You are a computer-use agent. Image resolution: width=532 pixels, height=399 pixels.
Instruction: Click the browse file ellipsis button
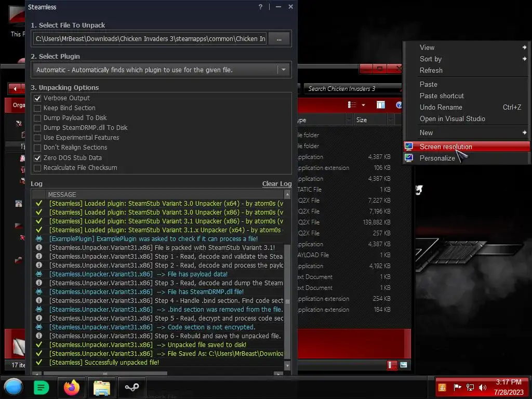point(279,38)
